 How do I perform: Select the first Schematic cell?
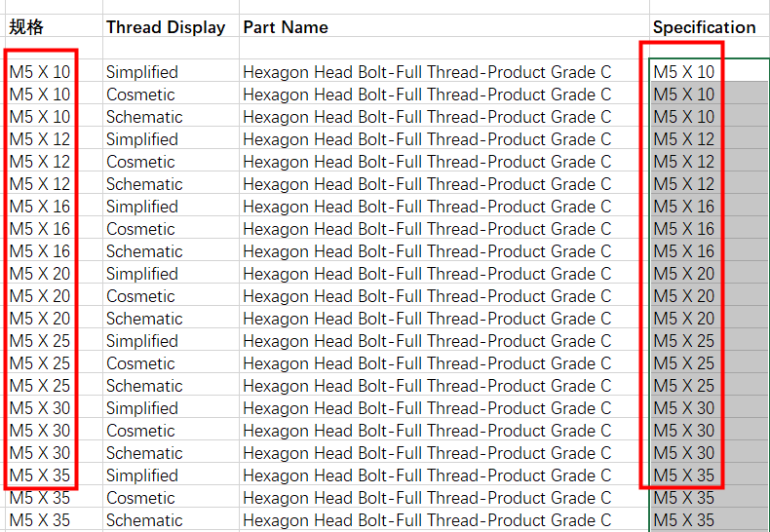tap(171, 117)
